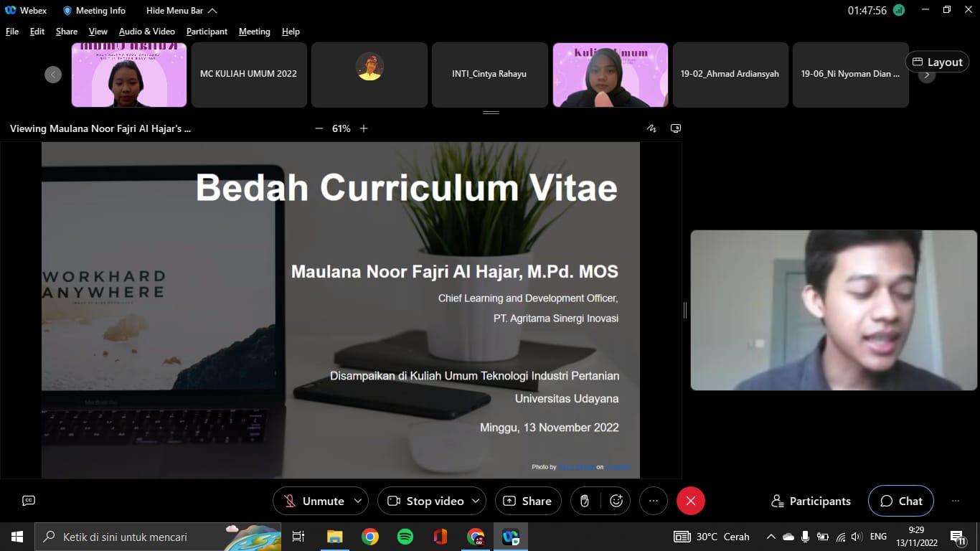Open the Layout button

pyautogui.click(x=937, y=62)
